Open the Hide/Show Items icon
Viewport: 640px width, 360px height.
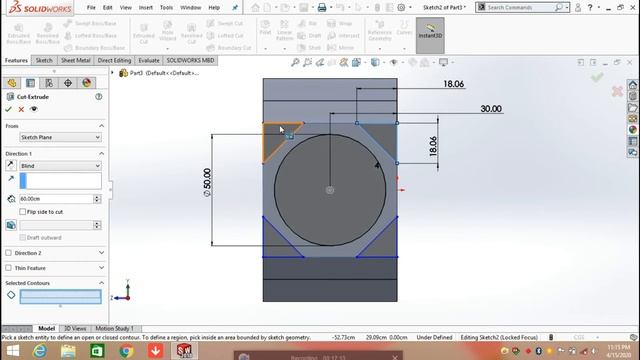[393, 62]
